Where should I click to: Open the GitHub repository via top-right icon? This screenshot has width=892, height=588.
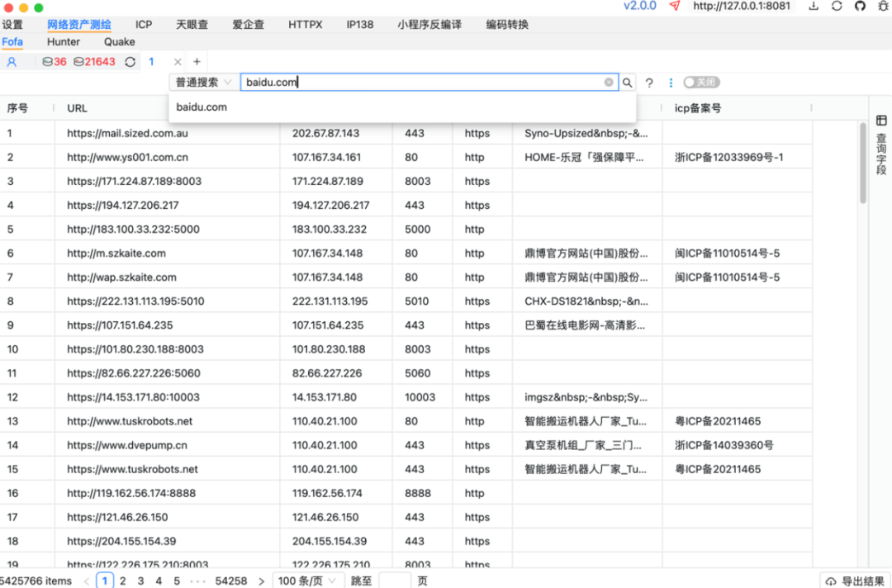(859, 6)
